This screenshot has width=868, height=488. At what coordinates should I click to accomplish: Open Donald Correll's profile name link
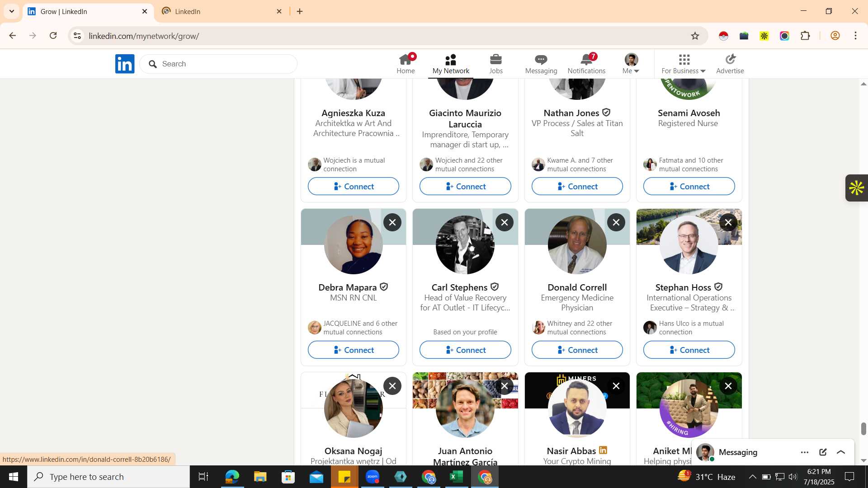577,287
